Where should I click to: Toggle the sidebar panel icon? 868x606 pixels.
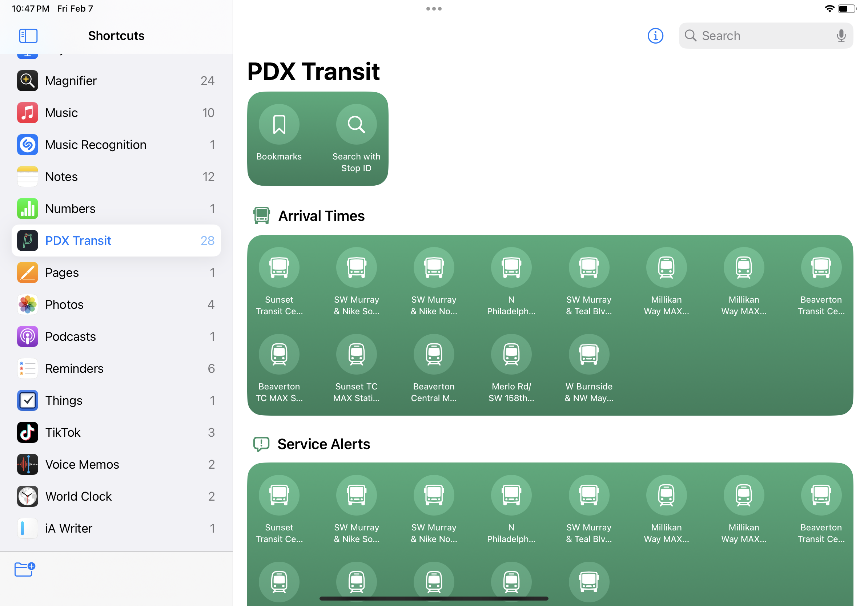(28, 36)
